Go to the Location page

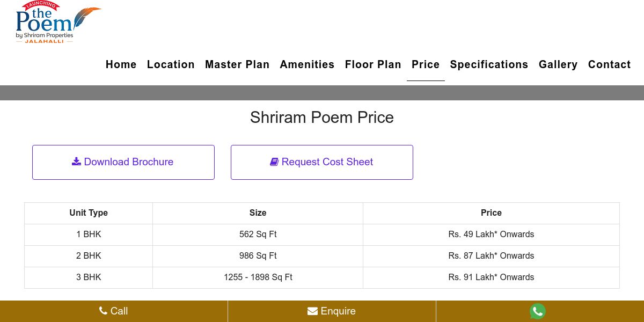(x=171, y=64)
